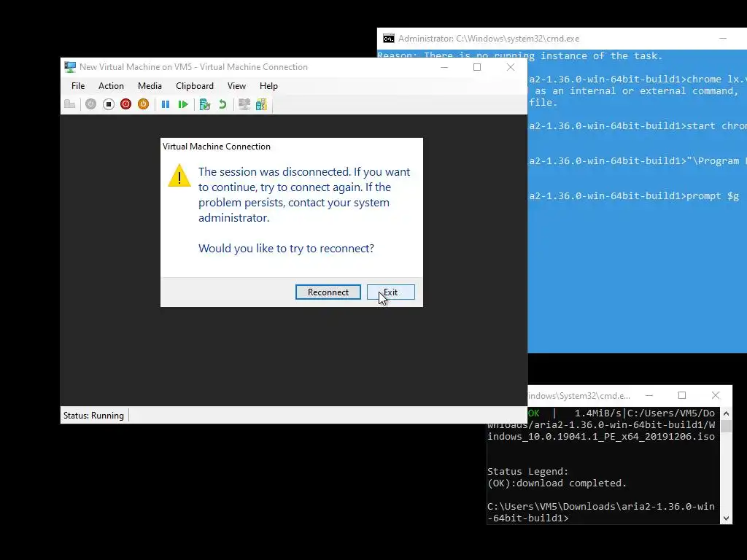
Task: Maximize the Virtual Machine Connection window
Action: click(x=477, y=67)
